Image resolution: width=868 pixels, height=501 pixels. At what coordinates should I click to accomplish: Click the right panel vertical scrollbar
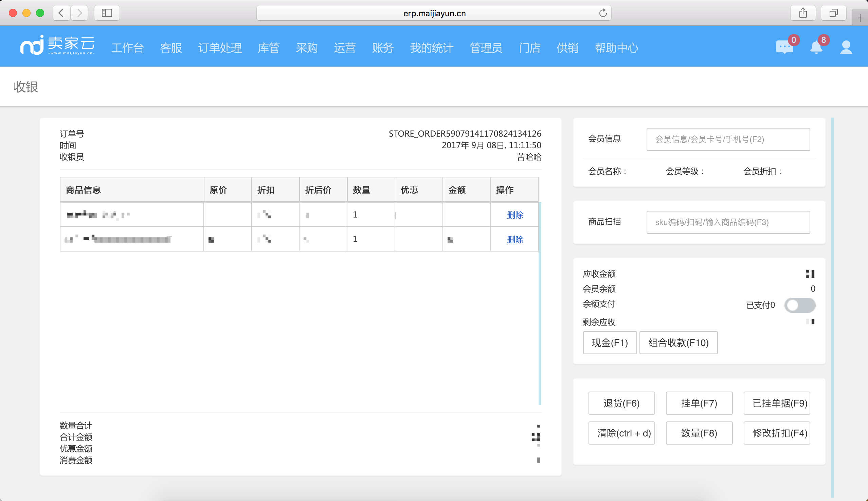point(833,307)
